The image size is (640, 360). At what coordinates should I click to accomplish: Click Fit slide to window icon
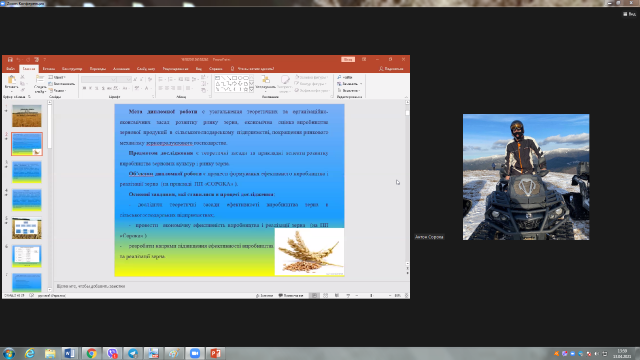coord(407,296)
